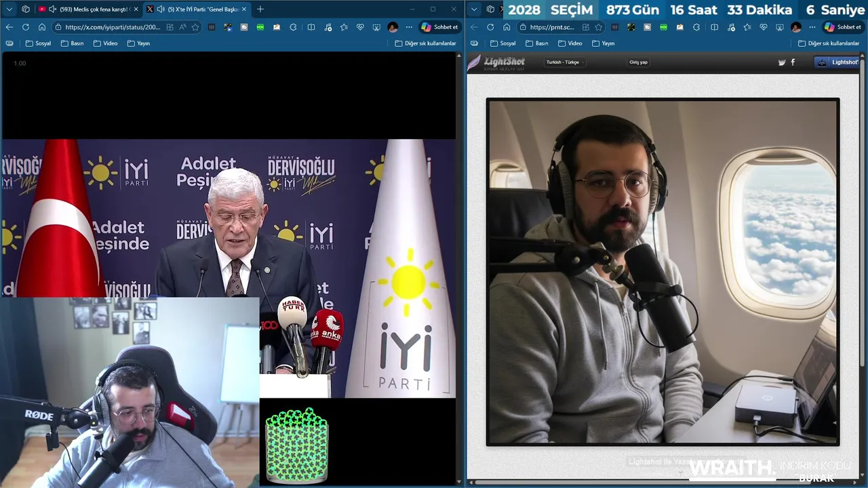Go to home page in left browser

(x=42, y=27)
